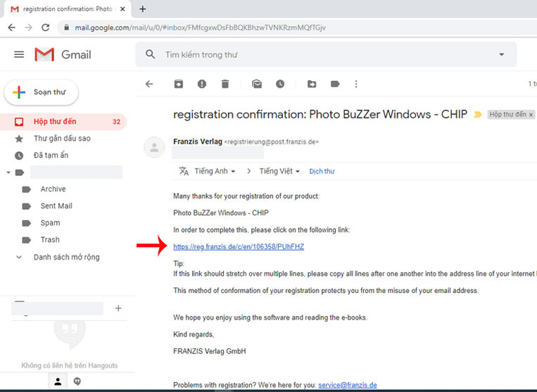The height and width of the screenshot is (392, 537).
Task: Open the 'Thư gắn dấu sao' starred folder
Action: tap(62, 139)
